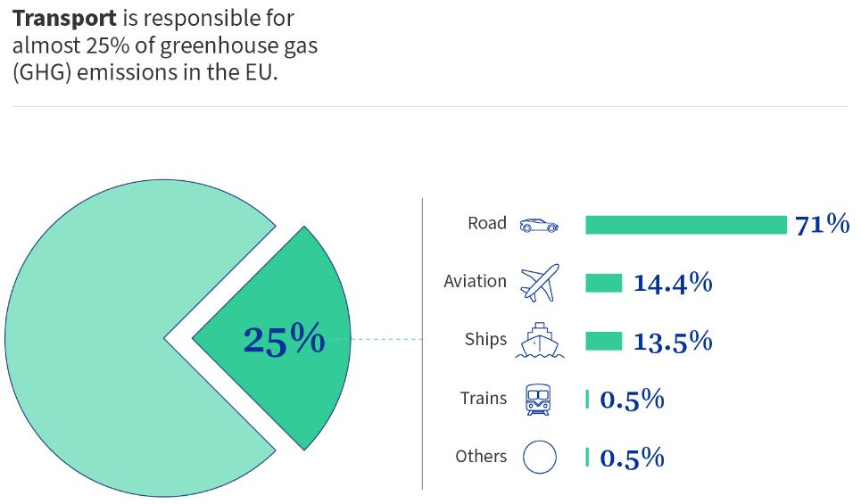This screenshot has width=861, height=504.
Task: Select the train icon next to Trains
Action: [538, 399]
